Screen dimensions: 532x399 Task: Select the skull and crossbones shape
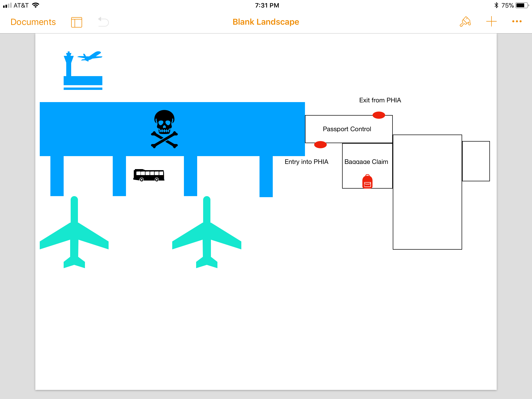tap(164, 129)
